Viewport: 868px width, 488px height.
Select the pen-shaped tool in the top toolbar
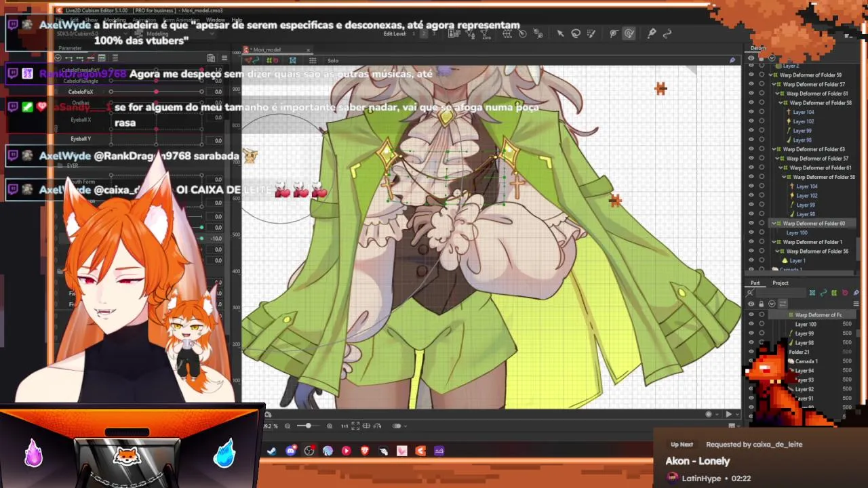651,33
